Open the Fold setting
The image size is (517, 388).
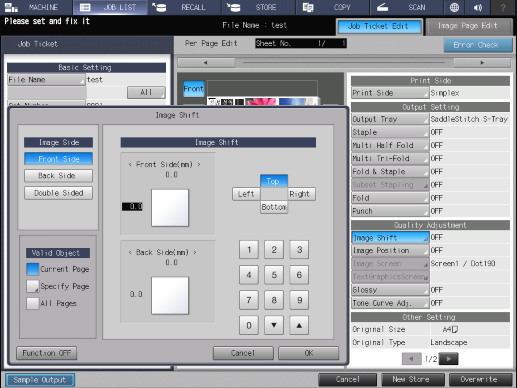point(390,198)
